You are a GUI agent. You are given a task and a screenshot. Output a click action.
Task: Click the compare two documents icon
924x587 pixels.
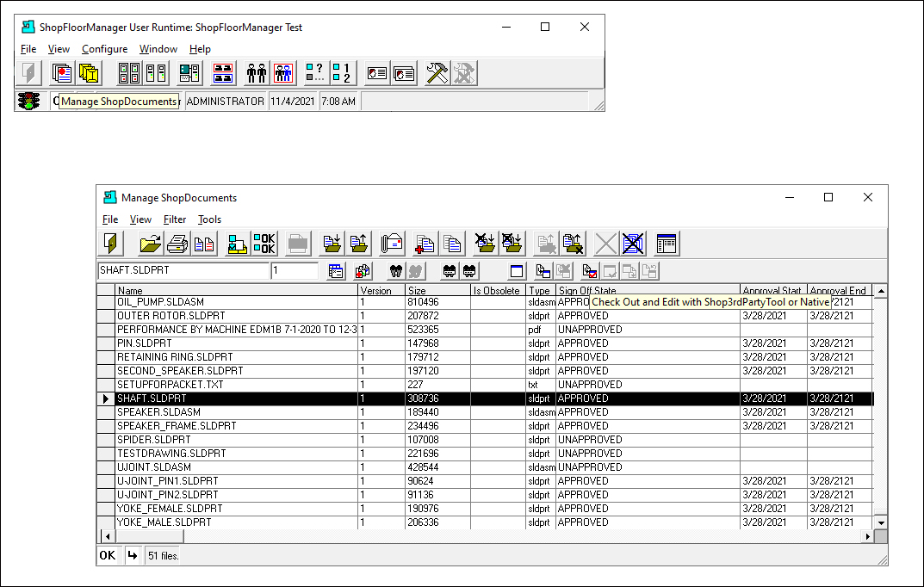click(x=204, y=244)
